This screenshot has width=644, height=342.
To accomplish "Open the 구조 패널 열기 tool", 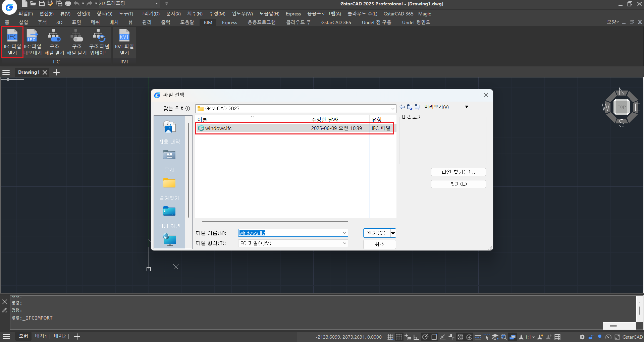I will click(54, 42).
